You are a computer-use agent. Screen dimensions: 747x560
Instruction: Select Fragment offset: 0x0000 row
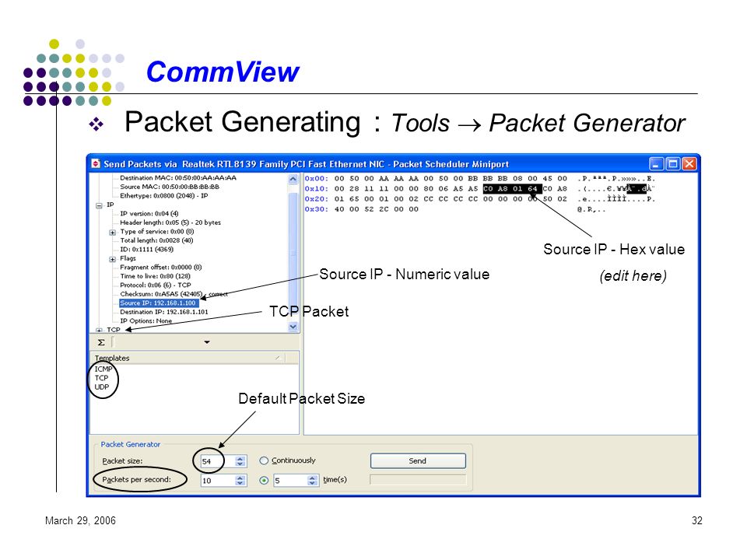(x=161, y=267)
